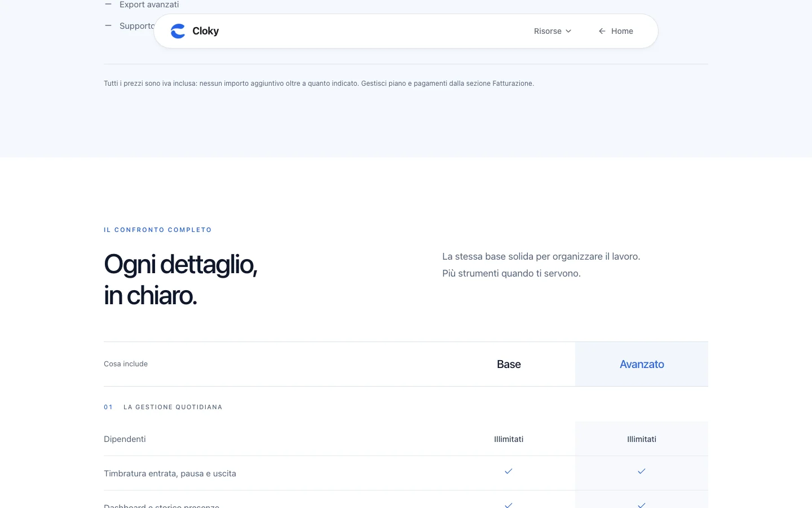Click the left arrow icon beside Home

602,31
